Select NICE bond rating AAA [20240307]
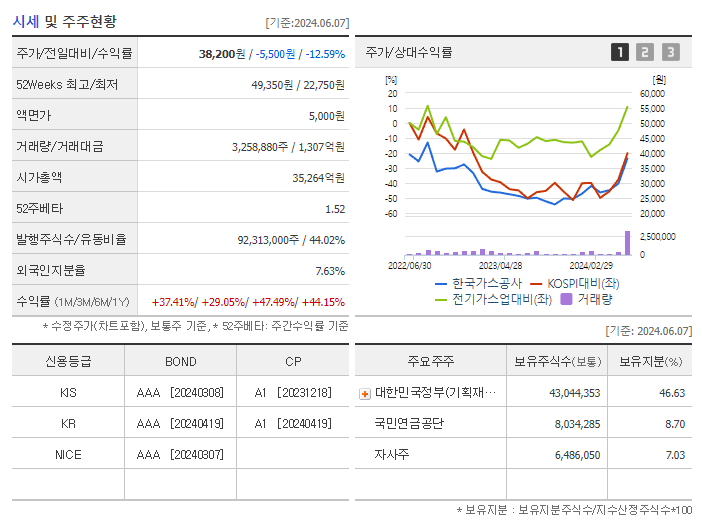 coord(180,455)
